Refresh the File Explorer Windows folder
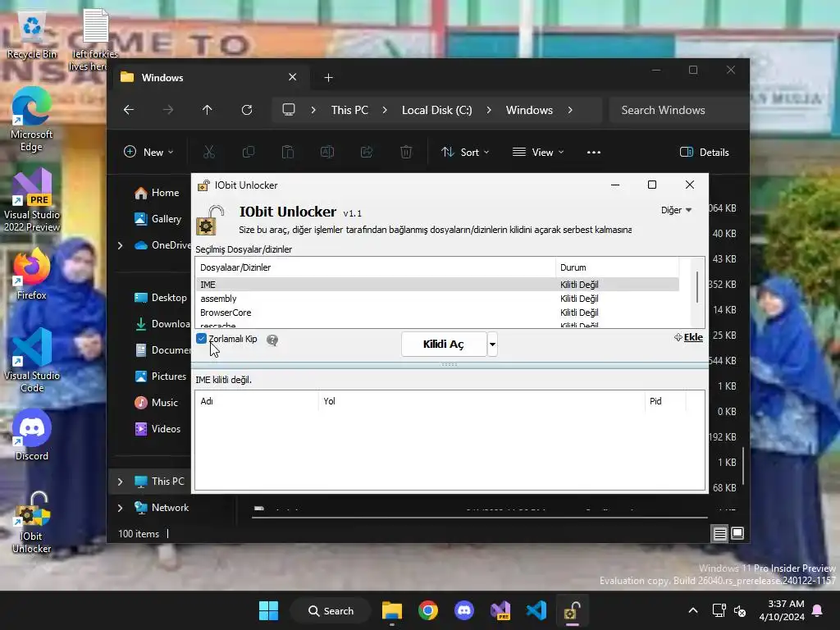 click(x=247, y=110)
